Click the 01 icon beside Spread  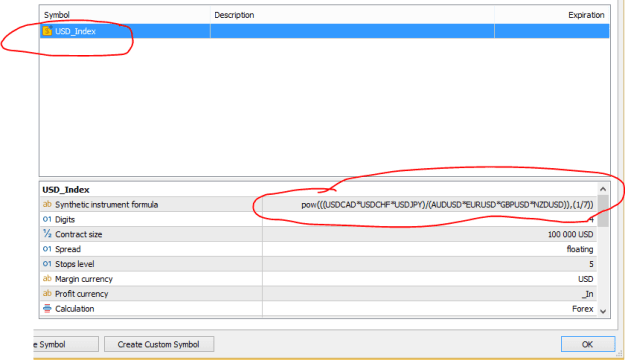47,249
